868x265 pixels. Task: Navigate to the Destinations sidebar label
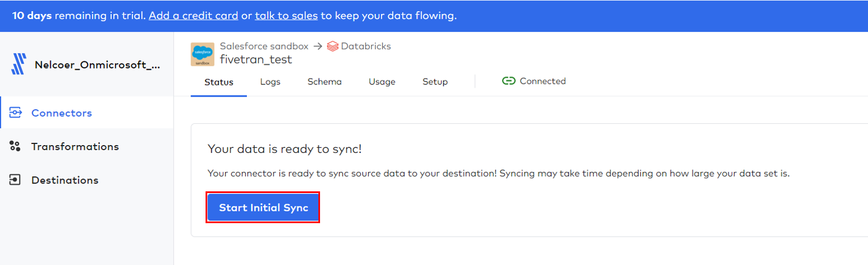[x=65, y=180]
